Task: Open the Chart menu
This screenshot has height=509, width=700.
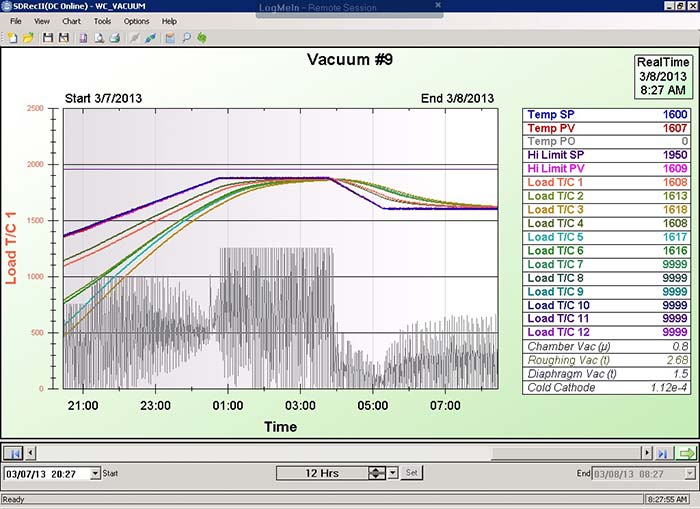Action: point(71,21)
